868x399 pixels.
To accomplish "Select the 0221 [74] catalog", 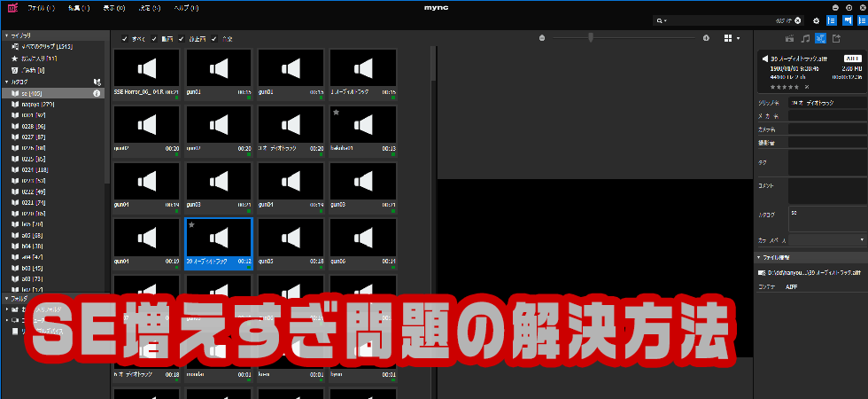I will point(52,202).
